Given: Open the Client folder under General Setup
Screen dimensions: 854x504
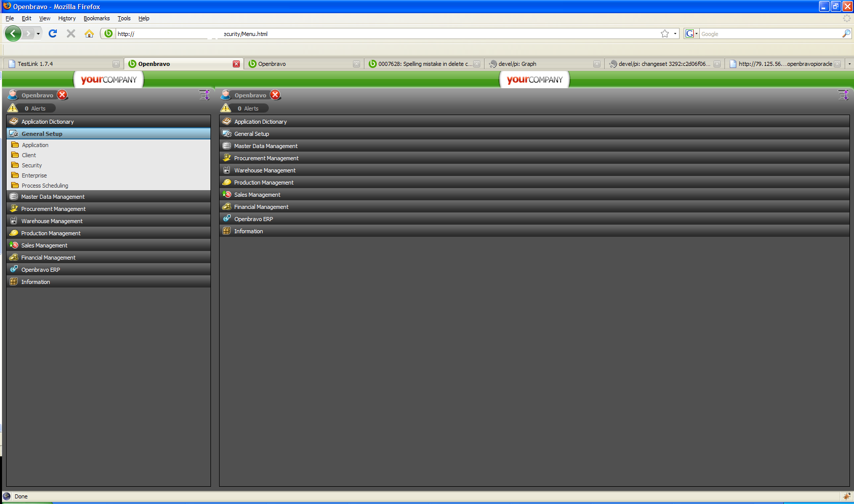Looking at the screenshot, I should point(29,155).
